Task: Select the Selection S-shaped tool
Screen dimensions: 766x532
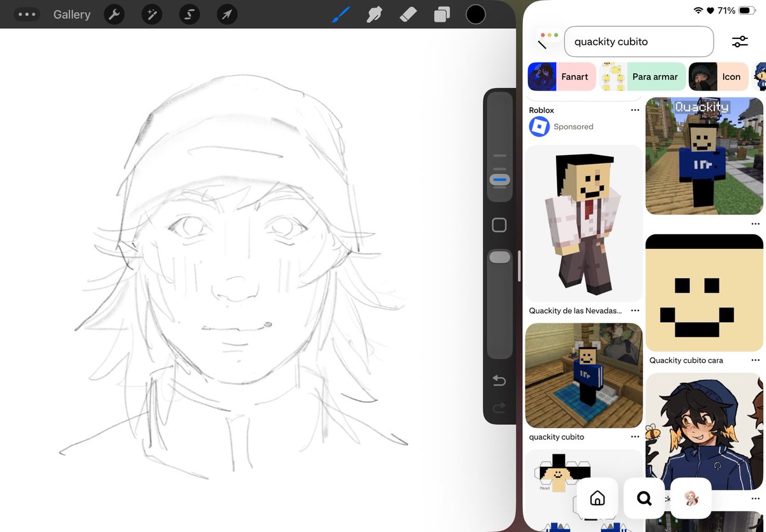Action: tap(189, 14)
